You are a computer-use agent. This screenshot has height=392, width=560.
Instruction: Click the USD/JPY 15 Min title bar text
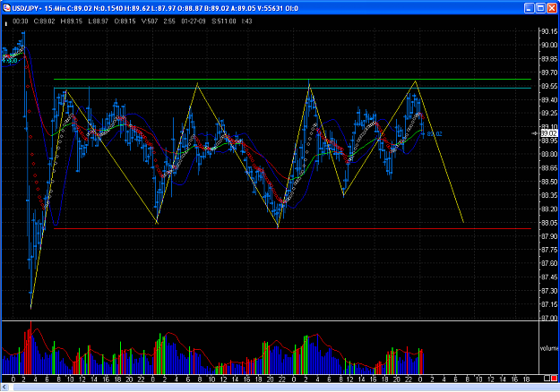tap(155, 8)
